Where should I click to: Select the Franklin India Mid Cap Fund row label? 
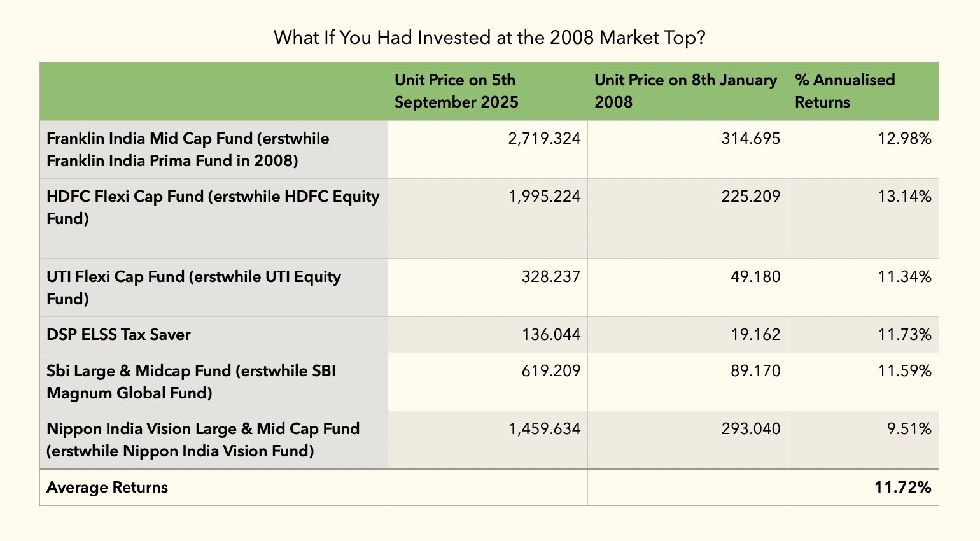(188, 150)
